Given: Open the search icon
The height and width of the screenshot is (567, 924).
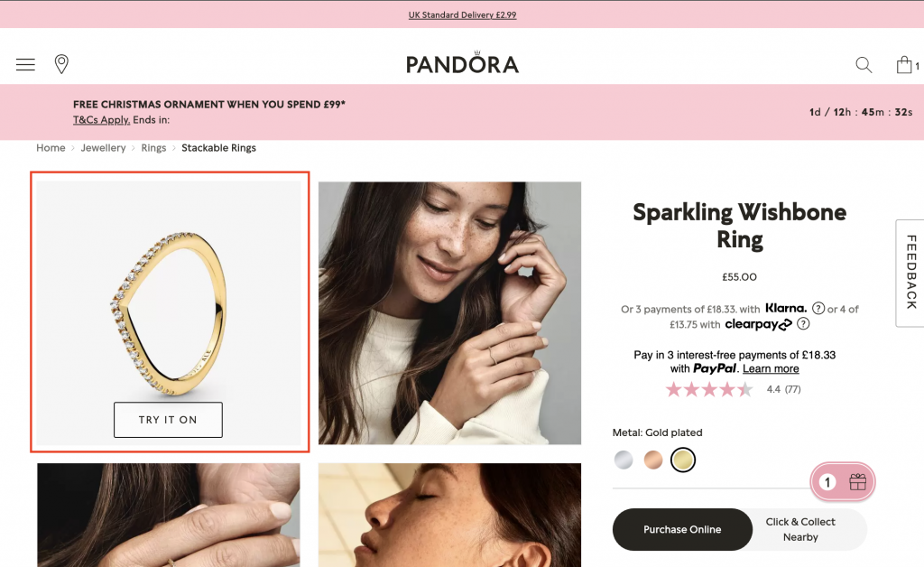Looking at the screenshot, I should pos(863,65).
